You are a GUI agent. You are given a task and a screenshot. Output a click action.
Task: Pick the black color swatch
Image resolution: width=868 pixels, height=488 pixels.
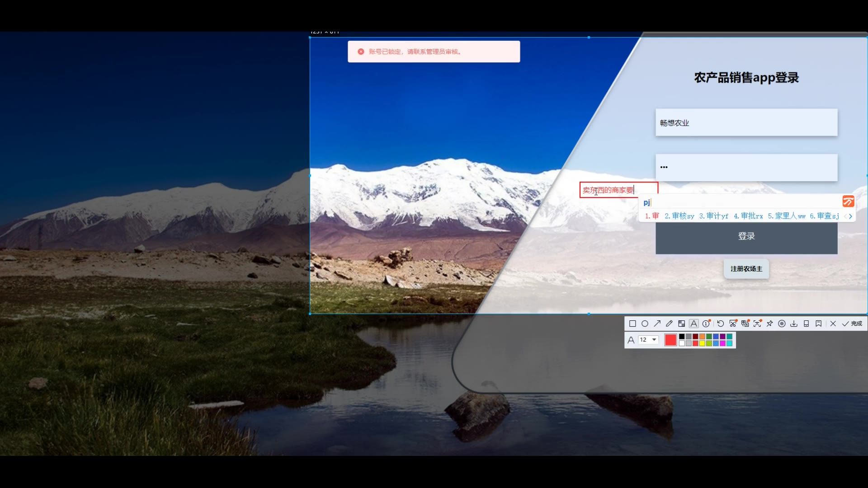(x=682, y=337)
